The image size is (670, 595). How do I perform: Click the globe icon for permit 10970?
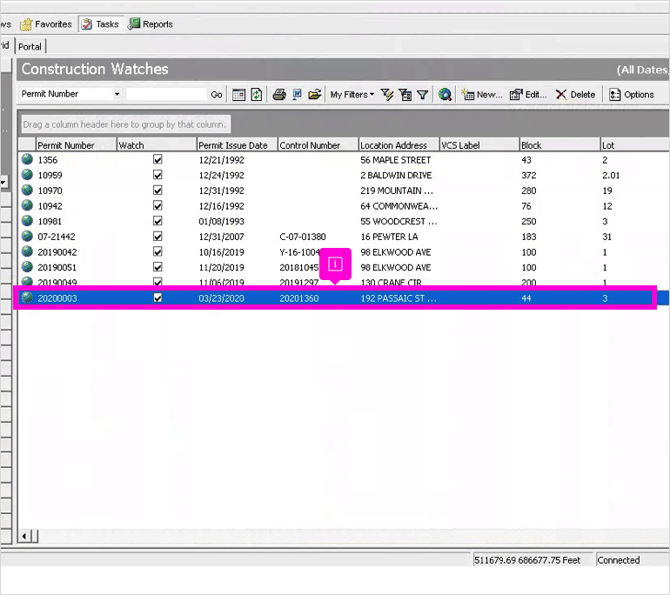click(x=27, y=190)
